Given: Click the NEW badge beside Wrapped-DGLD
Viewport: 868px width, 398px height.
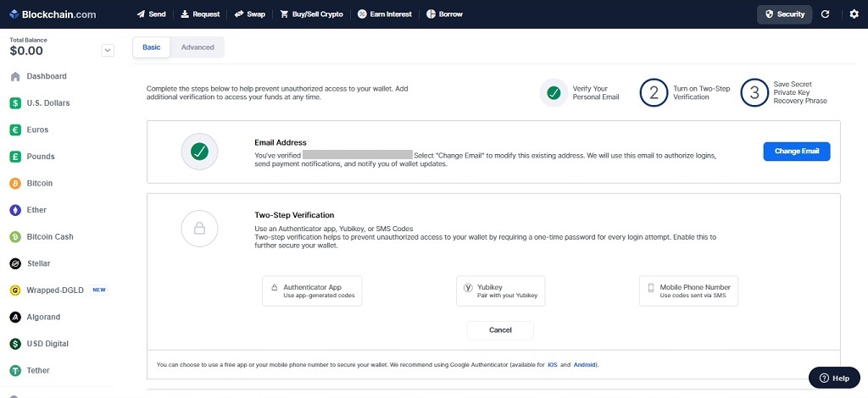Looking at the screenshot, I should pyautogui.click(x=99, y=290).
